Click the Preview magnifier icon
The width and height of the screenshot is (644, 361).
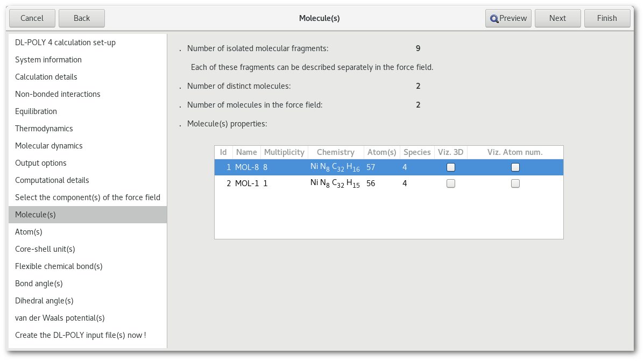pos(494,18)
